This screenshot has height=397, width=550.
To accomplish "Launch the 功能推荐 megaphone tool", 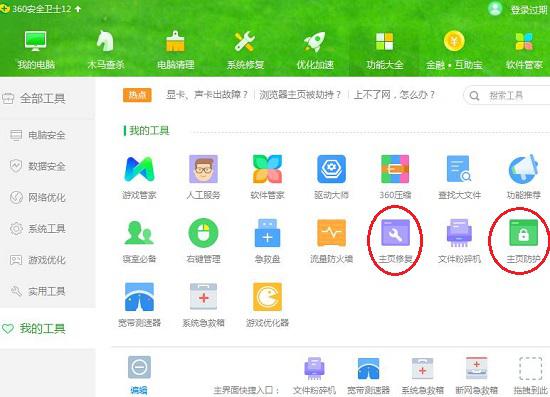I will click(x=523, y=177).
